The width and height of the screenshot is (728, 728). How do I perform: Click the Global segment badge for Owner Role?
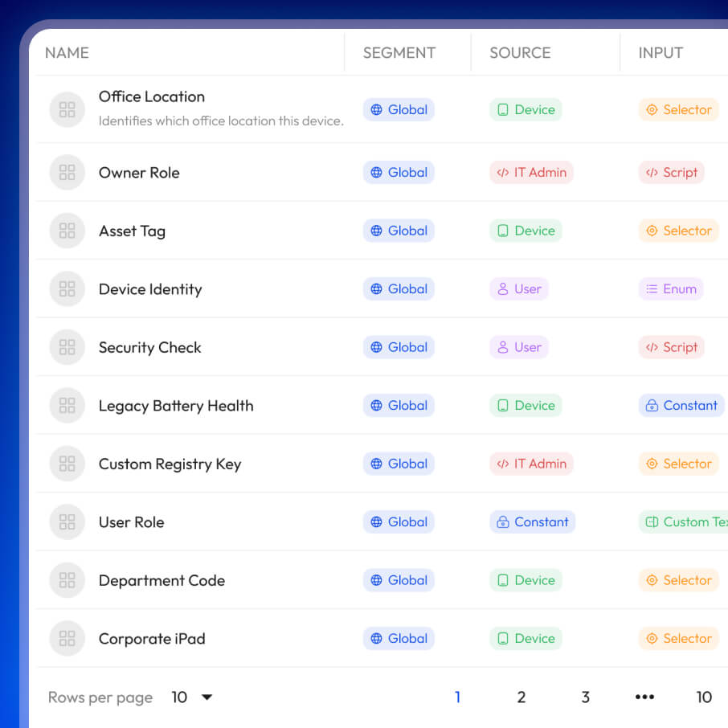coord(399,172)
